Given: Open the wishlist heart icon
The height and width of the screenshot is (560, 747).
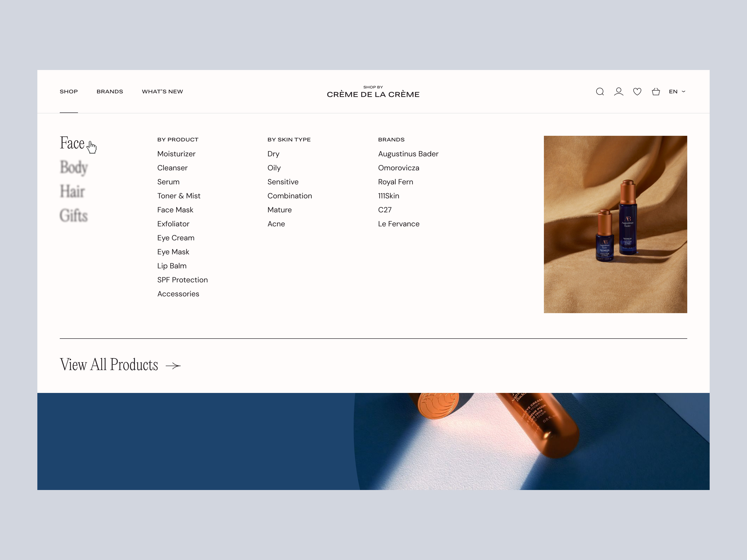Looking at the screenshot, I should click(637, 91).
